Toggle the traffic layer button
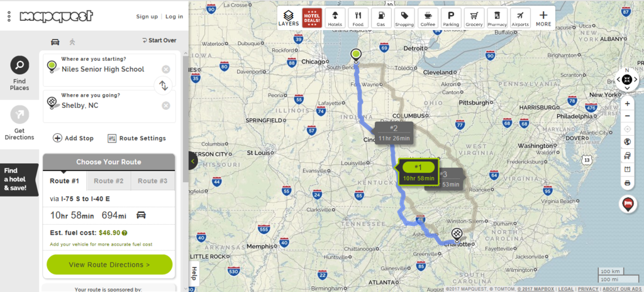644x292 pixels. 627,156
